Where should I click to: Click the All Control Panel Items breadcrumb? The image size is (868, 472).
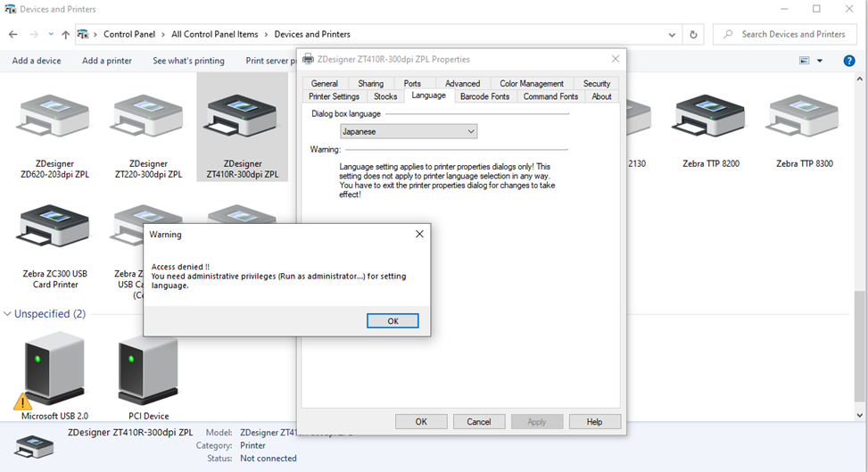[x=215, y=34]
